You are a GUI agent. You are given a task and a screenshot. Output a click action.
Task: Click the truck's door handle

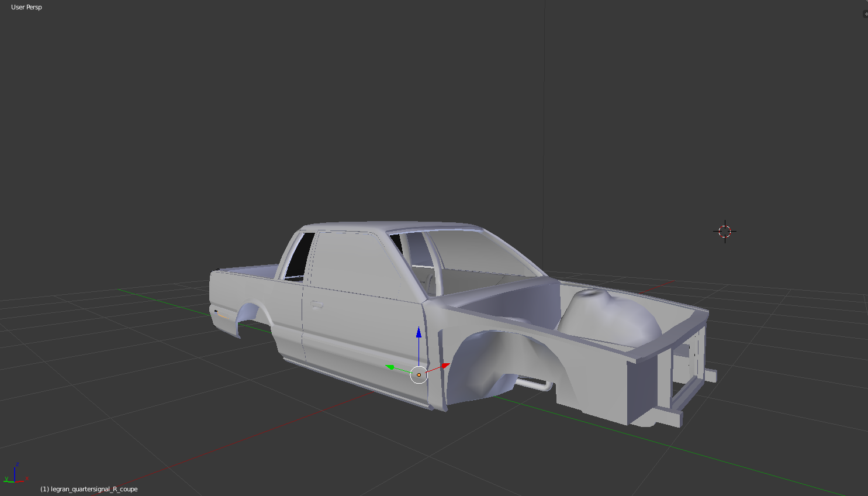point(316,304)
